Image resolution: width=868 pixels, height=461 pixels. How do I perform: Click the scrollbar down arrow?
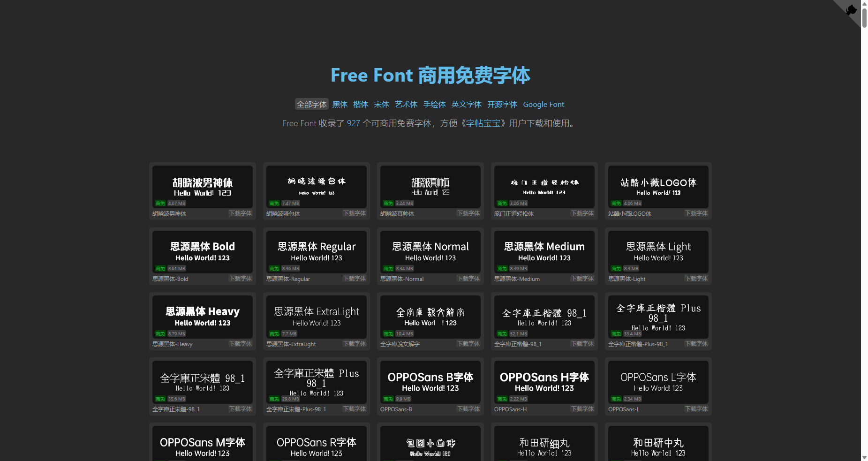click(864, 457)
